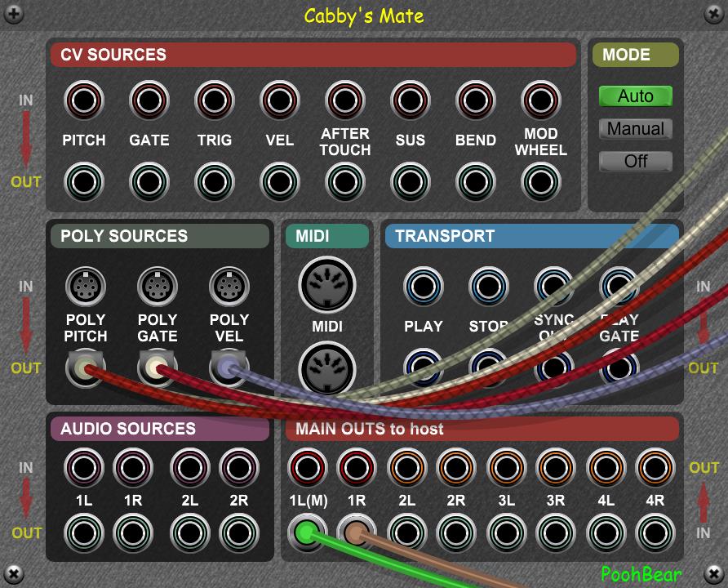Click the Main Outs 4L input jack
Image resolution: width=728 pixels, height=588 pixels.
606,532
